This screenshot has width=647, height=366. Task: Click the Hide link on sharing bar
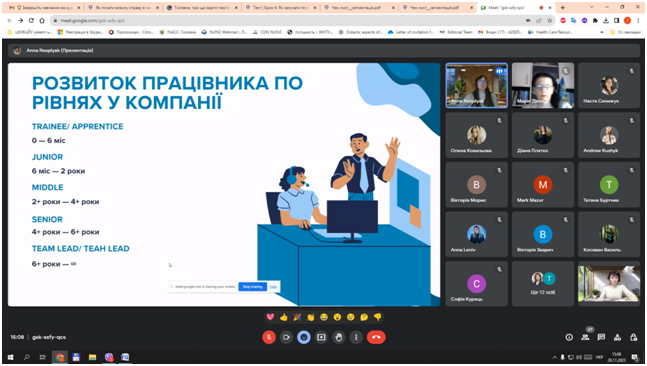(x=273, y=286)
